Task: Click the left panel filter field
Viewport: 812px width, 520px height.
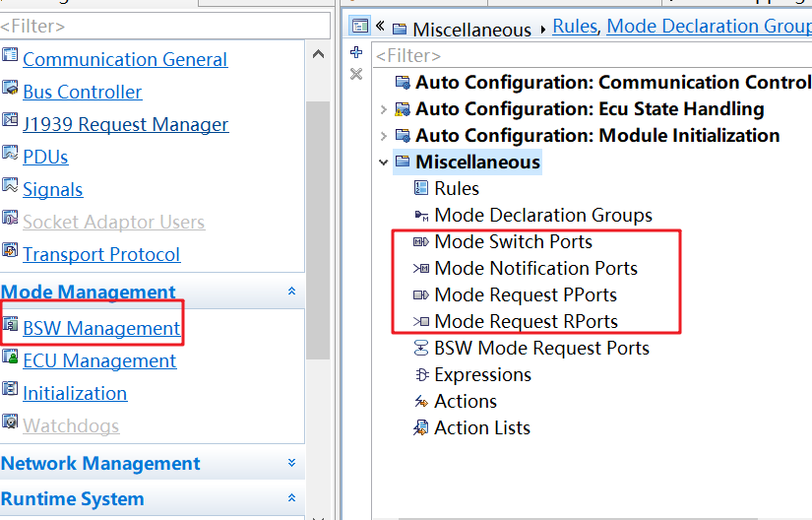Action: pyautogui.click(x=165, y=27)
